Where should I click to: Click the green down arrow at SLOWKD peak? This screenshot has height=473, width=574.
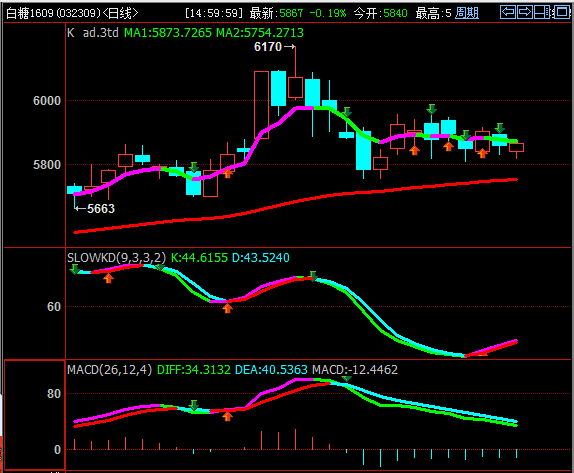(x=312, y=276)
